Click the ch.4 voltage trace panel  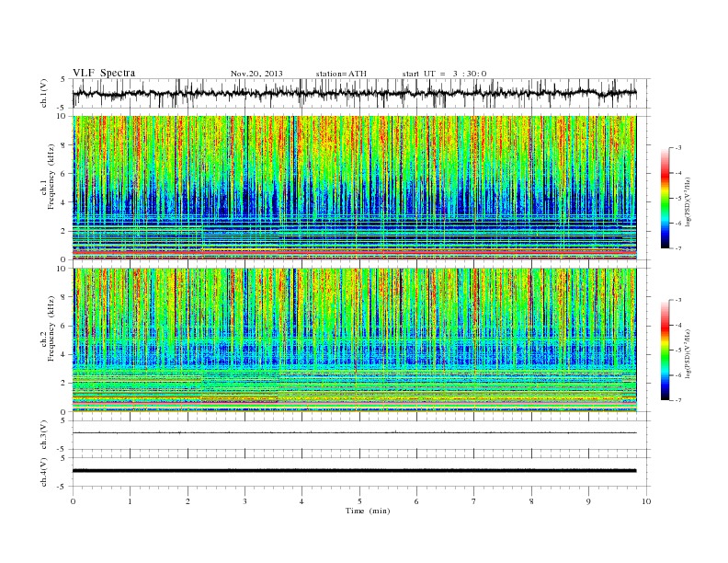(361, 472)
